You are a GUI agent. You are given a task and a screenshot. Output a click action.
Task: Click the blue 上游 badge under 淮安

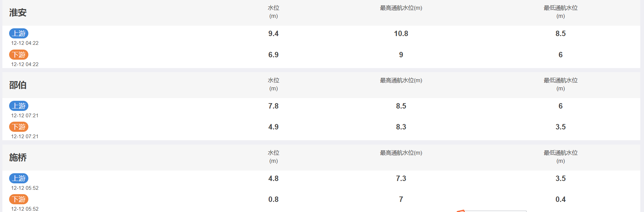point(19,33)
